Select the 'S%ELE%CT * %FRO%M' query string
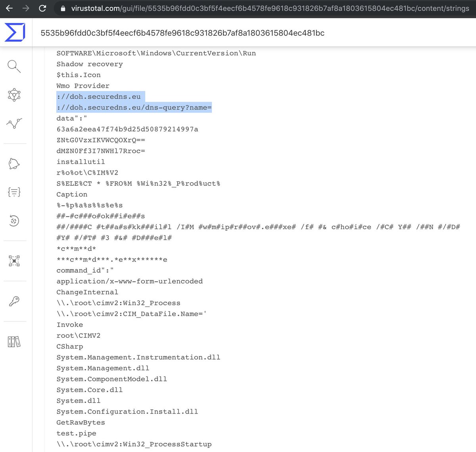The width and height of the screenshot is (476, 452). pos(138,183)
